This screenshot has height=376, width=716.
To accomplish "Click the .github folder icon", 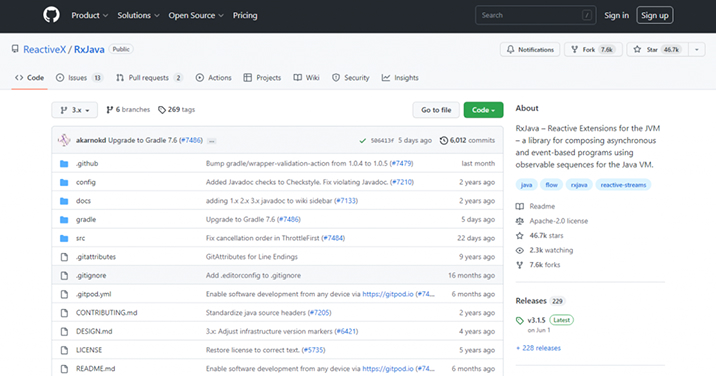I will (x=64, y=164).
